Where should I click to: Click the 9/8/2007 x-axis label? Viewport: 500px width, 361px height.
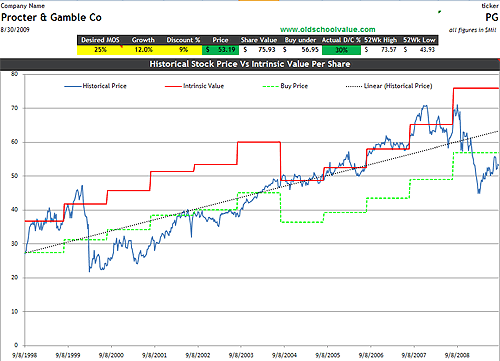414,355
